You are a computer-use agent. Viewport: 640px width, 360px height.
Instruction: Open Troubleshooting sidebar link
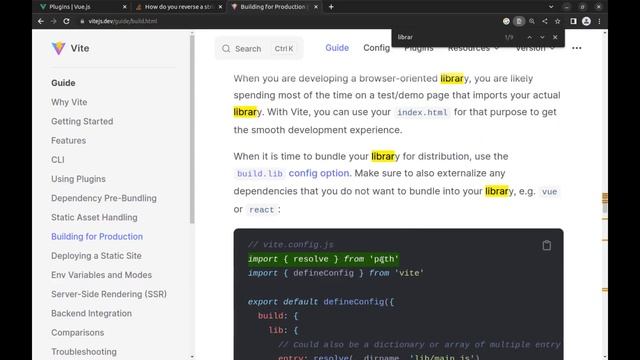84,351
